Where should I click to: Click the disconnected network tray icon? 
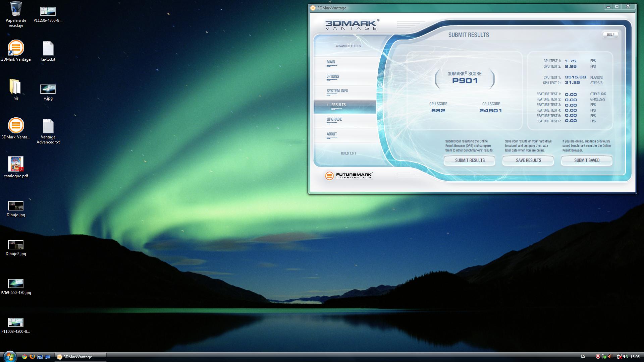point(619,357)
